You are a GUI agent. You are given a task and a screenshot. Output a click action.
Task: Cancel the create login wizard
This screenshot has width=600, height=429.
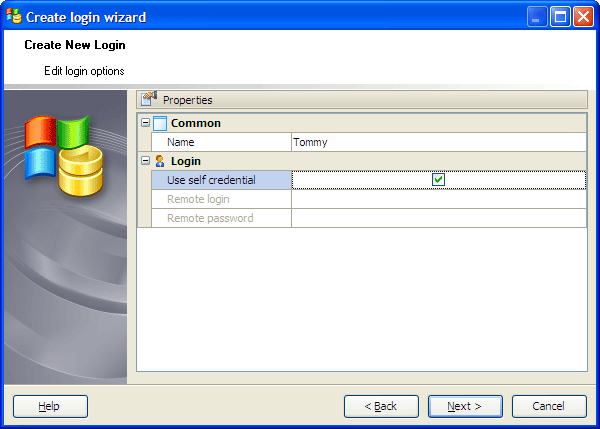click(549, 406)
